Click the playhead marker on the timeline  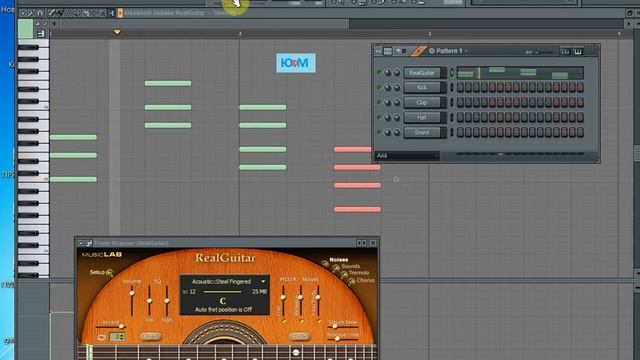117,32
